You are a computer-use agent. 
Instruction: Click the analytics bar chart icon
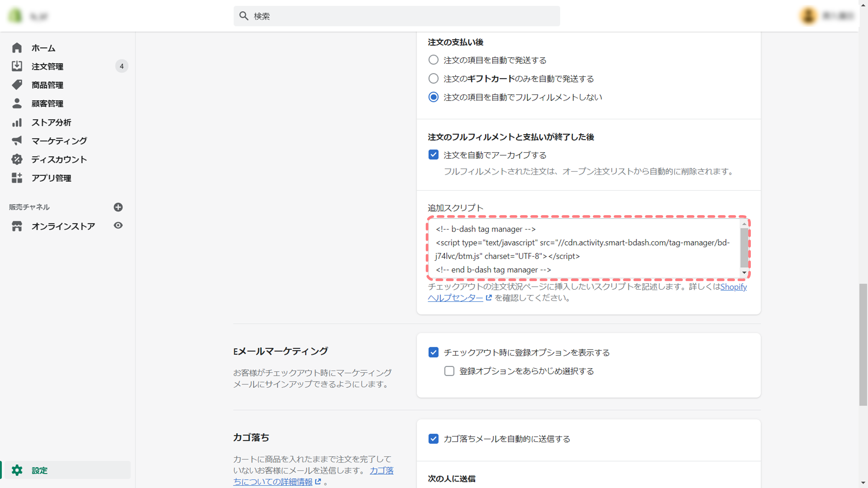(17, 122)
